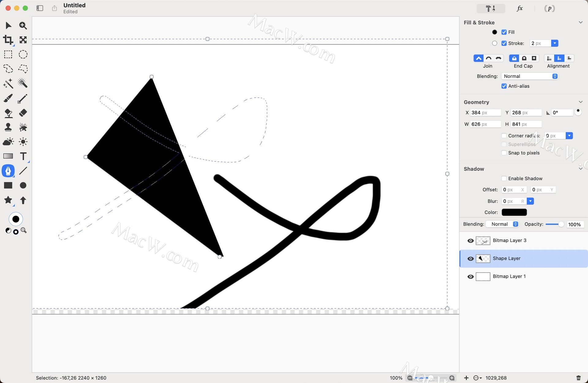This screenshot has height=383, width=588.
Task: Click the Zoom magnifier tool
Action: click(x=23, y=25)
